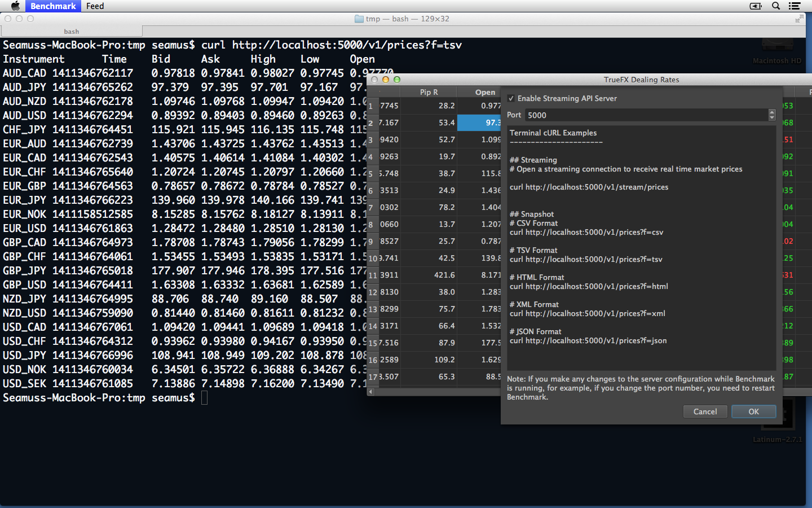Click the Port number field
This screenshot has width=812, height=508.
tap(646, 115)
